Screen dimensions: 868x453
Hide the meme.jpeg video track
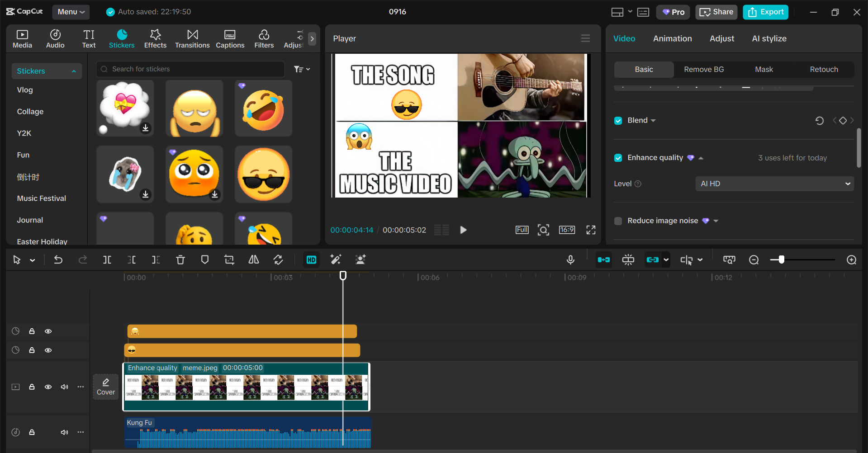[x=48, y=387]
